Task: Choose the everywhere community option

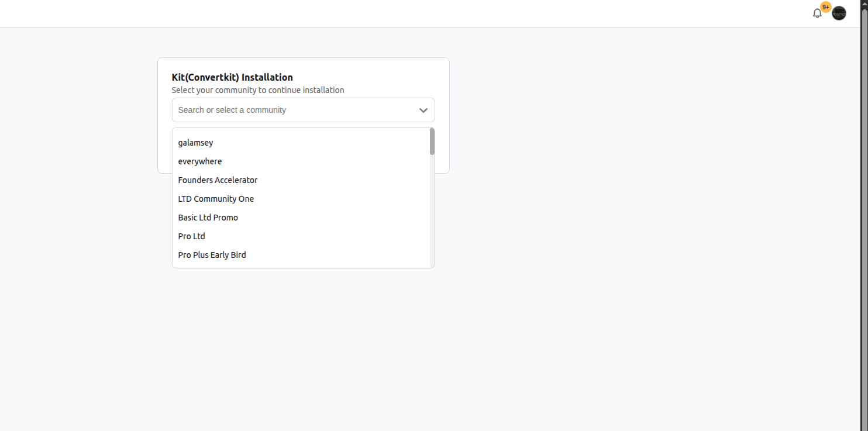Action: click(200, 161)
